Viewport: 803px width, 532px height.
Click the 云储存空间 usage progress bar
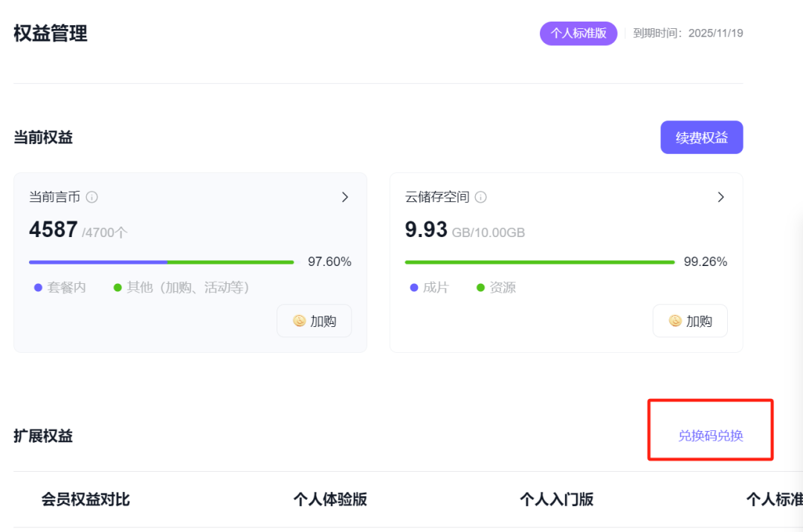tap(539, 262)
